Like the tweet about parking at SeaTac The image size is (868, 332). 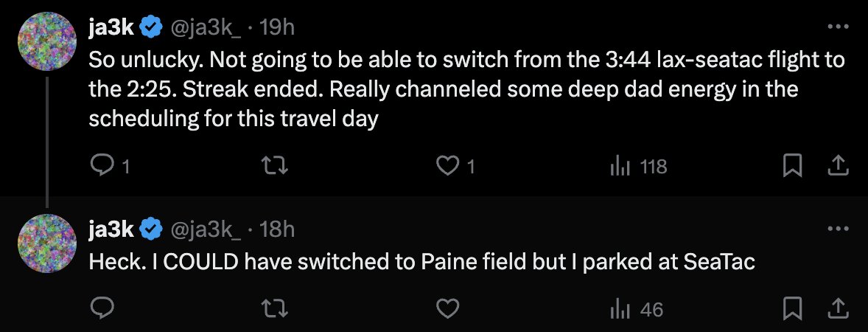point(448,308)
